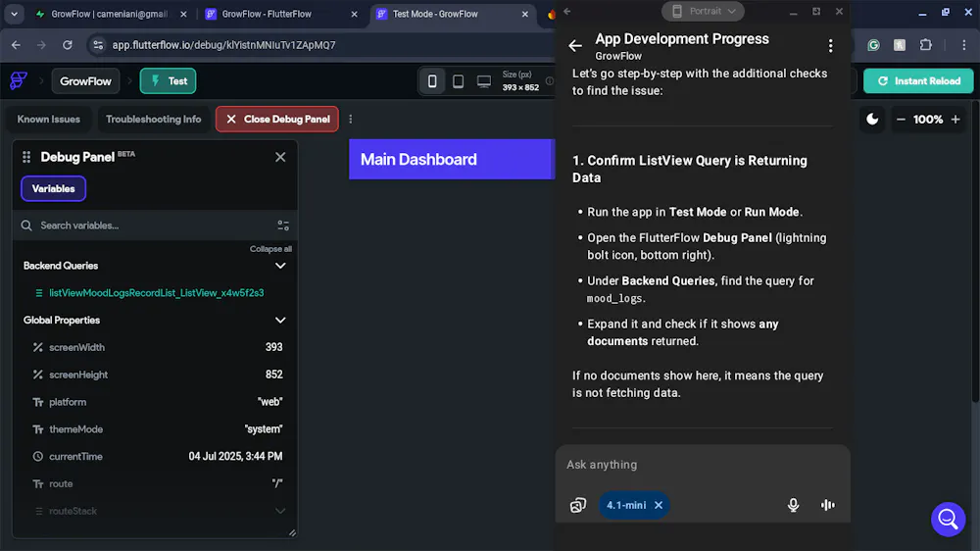980x551 pixels.
Task: Toggle the Variables chip in Debug Panel
Action: [54, 188]
